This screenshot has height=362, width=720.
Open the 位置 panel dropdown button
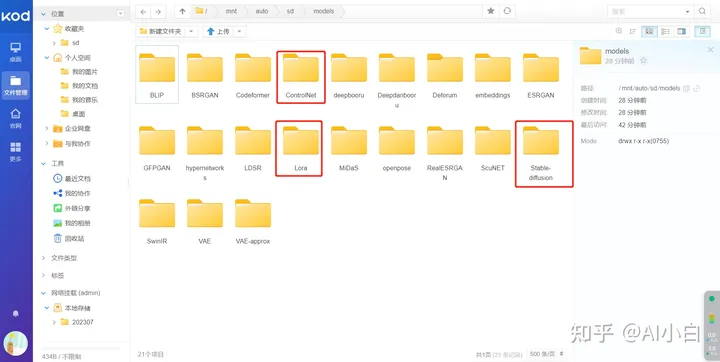[121, 14]
